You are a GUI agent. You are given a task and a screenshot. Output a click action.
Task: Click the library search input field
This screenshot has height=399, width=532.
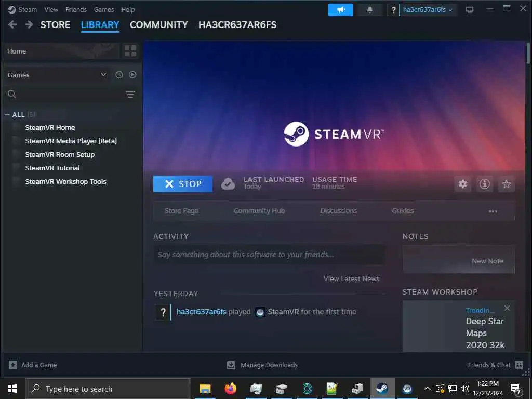point(71,95)
